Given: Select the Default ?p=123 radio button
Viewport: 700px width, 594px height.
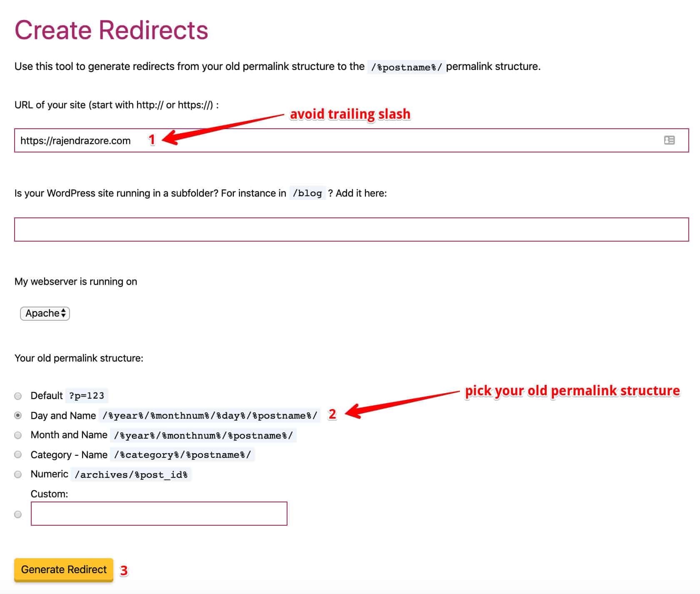Looking at the screenshot, I should [x=18, y=396].
